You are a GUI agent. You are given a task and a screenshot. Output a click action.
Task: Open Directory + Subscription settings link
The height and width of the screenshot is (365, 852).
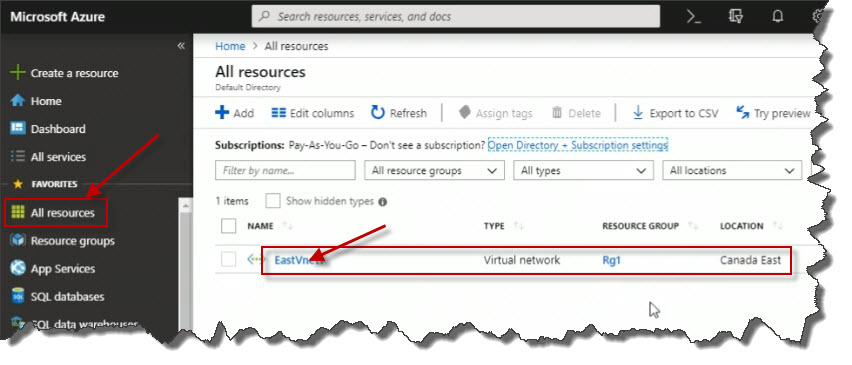[x=578, y=146]
